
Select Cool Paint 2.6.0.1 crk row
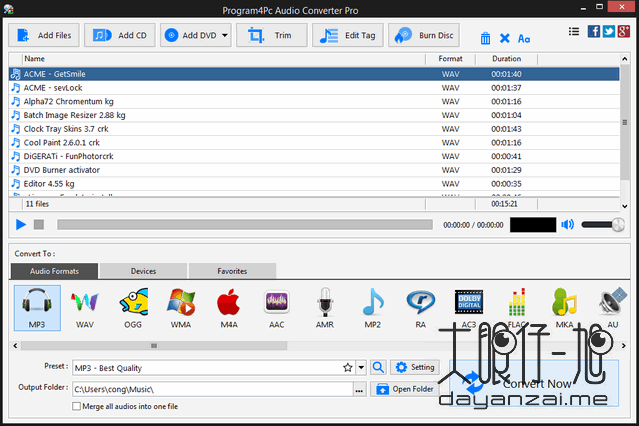(314, 143)
